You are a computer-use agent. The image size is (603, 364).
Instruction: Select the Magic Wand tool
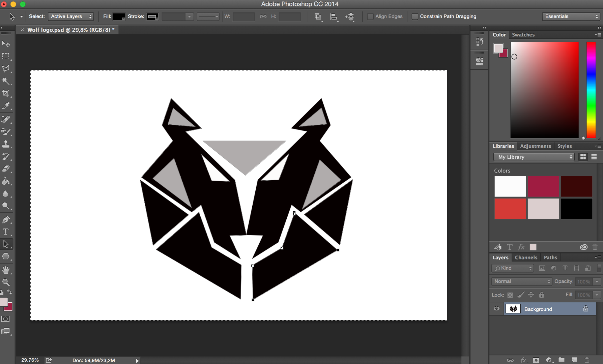(6, 81)
